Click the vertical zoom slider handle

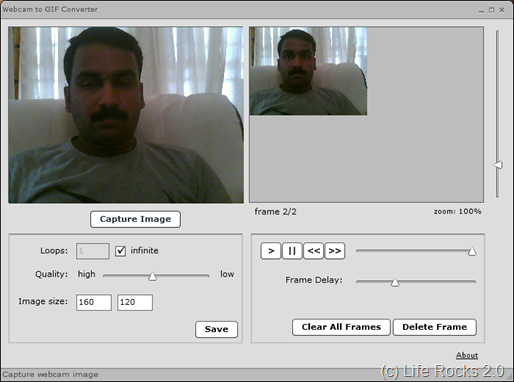click(x=498, y=165)
